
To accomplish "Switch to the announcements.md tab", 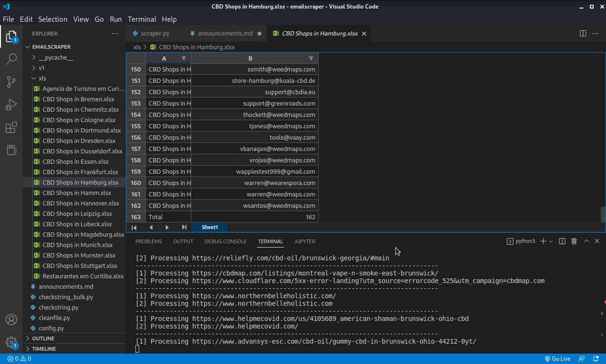I will click(x=224, y=33).
